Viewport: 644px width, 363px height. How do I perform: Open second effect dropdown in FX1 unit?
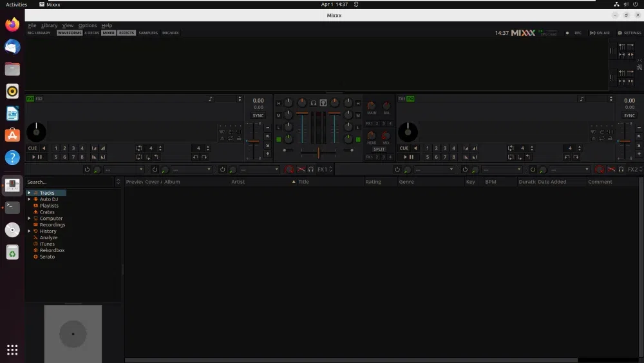click(191, 170)
